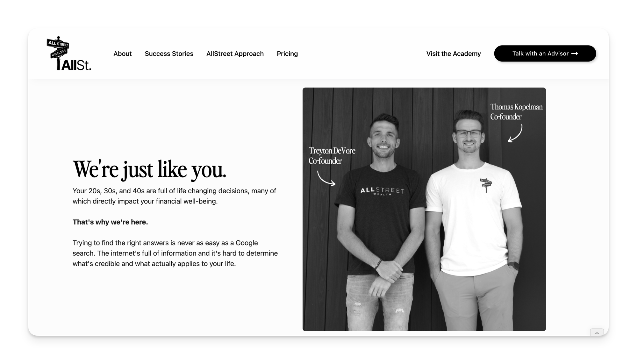
Task: Open the About page
Action: pos(123,54)
